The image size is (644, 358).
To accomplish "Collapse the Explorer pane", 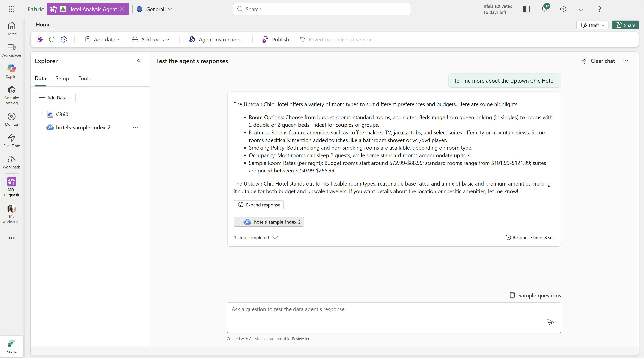I will tap(139, 61).
